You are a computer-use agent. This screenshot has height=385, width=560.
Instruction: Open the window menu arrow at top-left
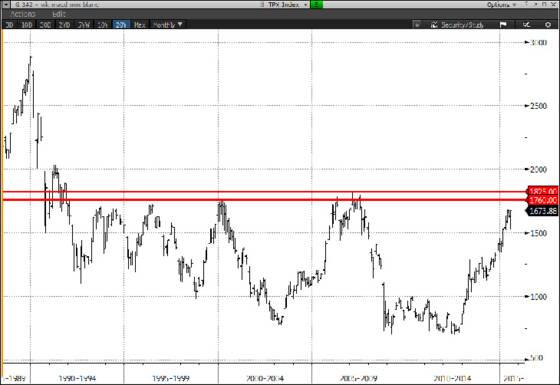pyautogui.click(x=5, y=4)
